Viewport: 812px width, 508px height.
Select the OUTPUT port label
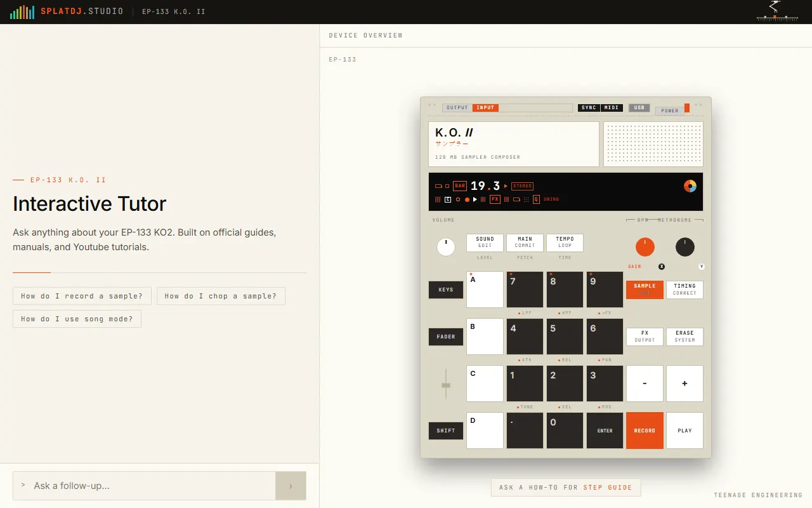click(457, 108)
